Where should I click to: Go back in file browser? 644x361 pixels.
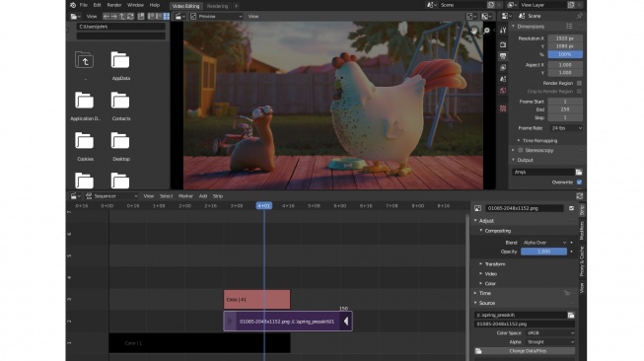tap(107, 17)
